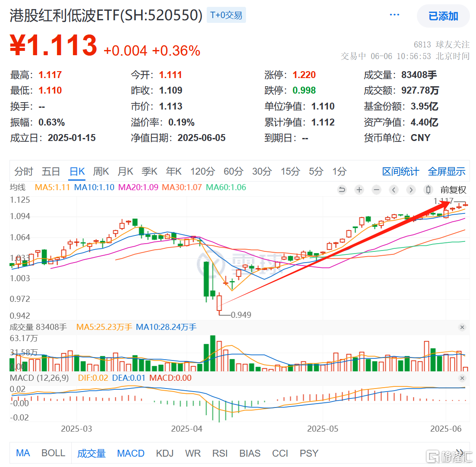The width and height of the screenshot is (476, 467).
Task: Click the MA10:1.10 legend label
Action: [94, 188]
